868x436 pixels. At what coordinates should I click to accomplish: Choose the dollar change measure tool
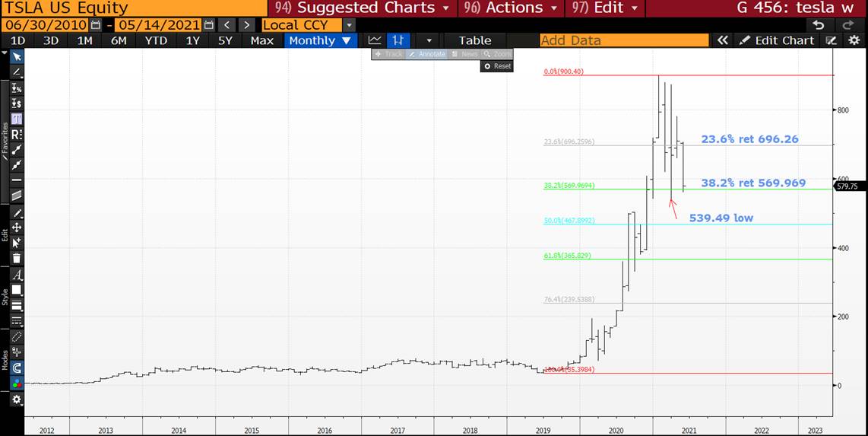[17, 103]
